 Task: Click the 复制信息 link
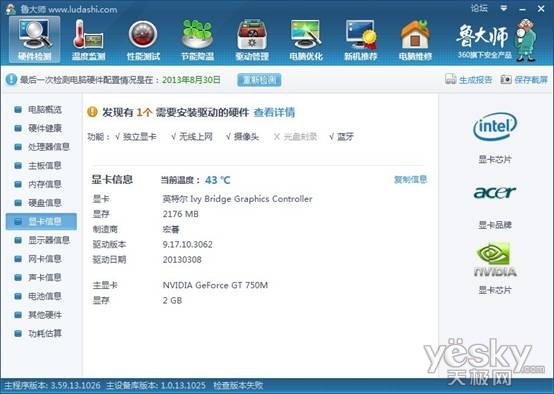point(410,180)
